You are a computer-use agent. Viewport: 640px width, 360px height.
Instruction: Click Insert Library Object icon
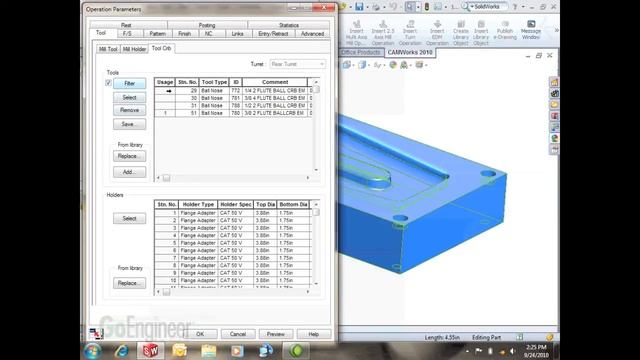(481, 24)
